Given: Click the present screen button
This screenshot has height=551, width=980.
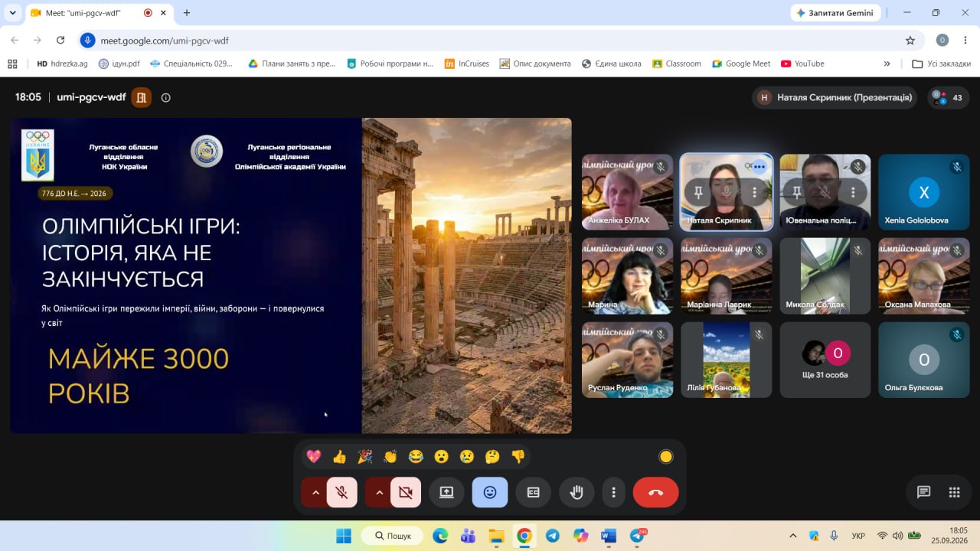Looking at the screenshot, I should [x=446, y=493].
